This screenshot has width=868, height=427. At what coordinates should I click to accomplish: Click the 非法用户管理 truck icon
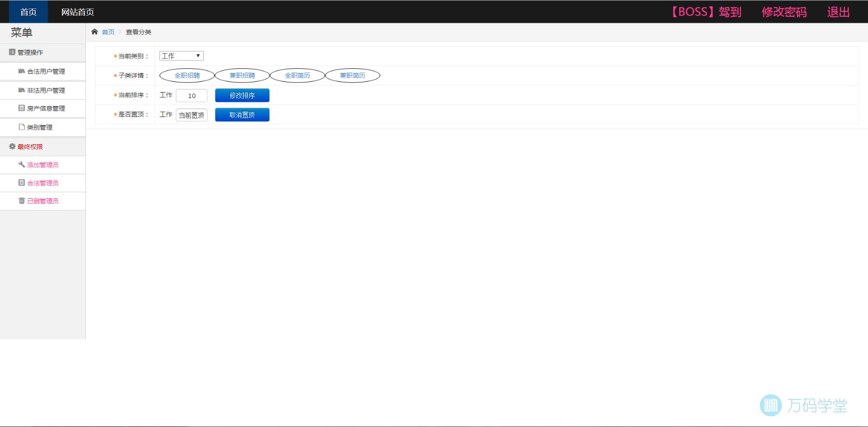(22, 90)
